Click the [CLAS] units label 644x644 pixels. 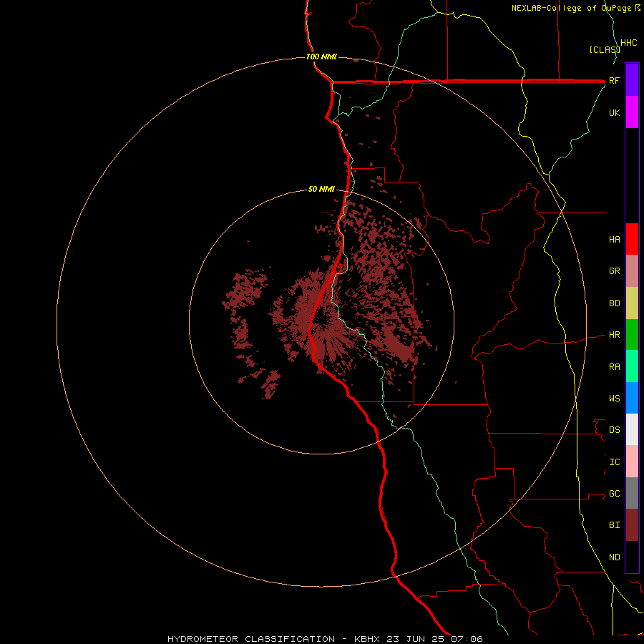(604, 49)
